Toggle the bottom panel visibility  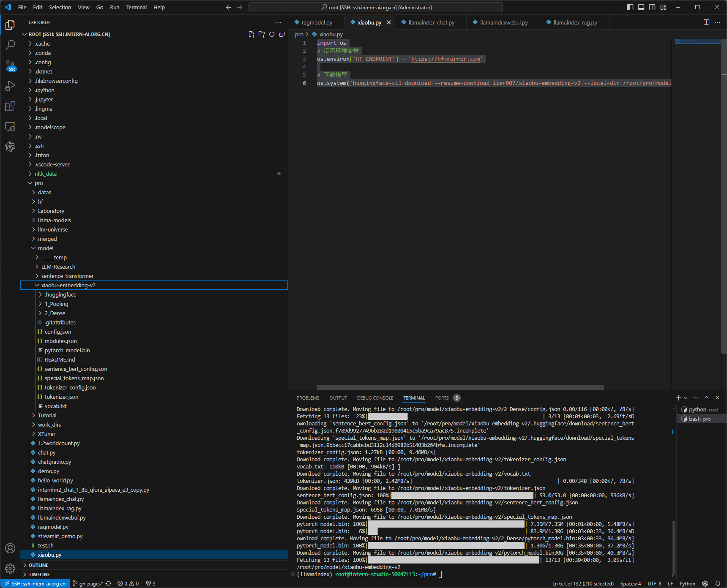641,7
